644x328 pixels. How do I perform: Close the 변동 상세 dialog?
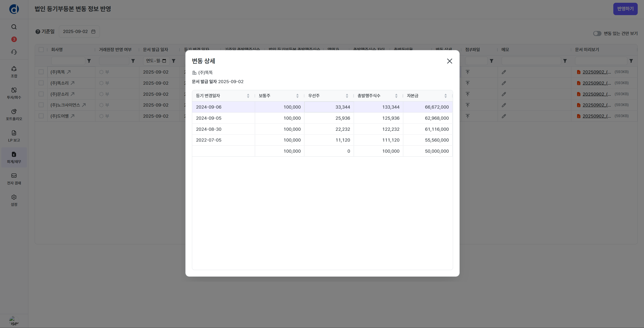click(x=450, y=61)
